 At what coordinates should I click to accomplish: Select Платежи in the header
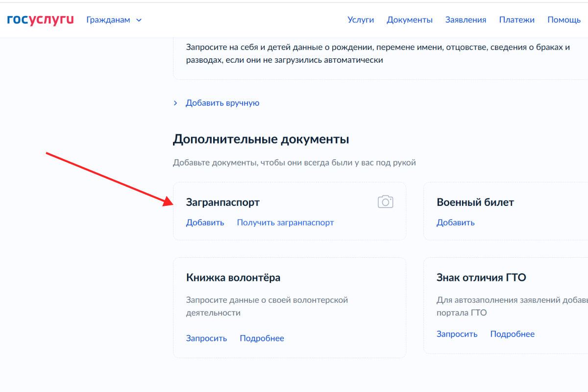click(x=516, y=20)
